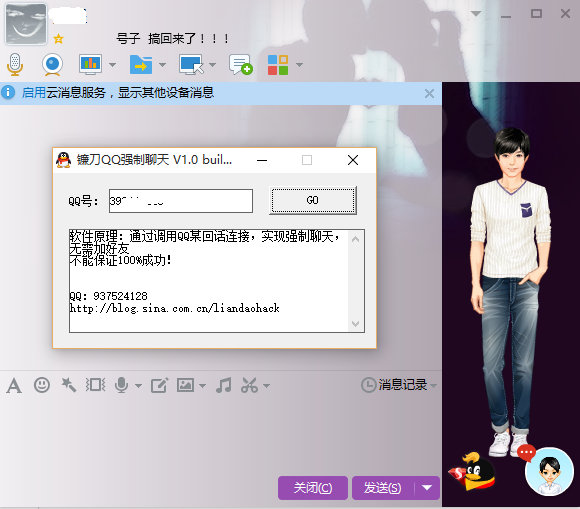Click the yellow star level icon
Viewport: 580px width, 509px height.
[58, 38]
